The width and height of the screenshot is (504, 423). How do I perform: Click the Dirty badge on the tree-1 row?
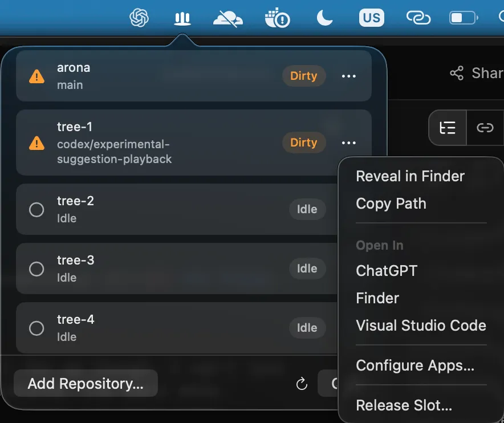304,143
